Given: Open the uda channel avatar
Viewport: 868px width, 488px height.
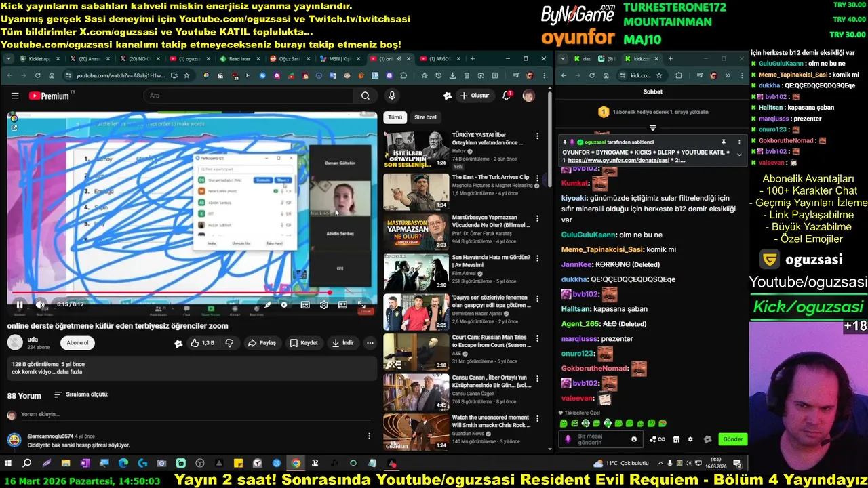Looking at the screenshot, I should pyautogui.click(x=15, y=343).
